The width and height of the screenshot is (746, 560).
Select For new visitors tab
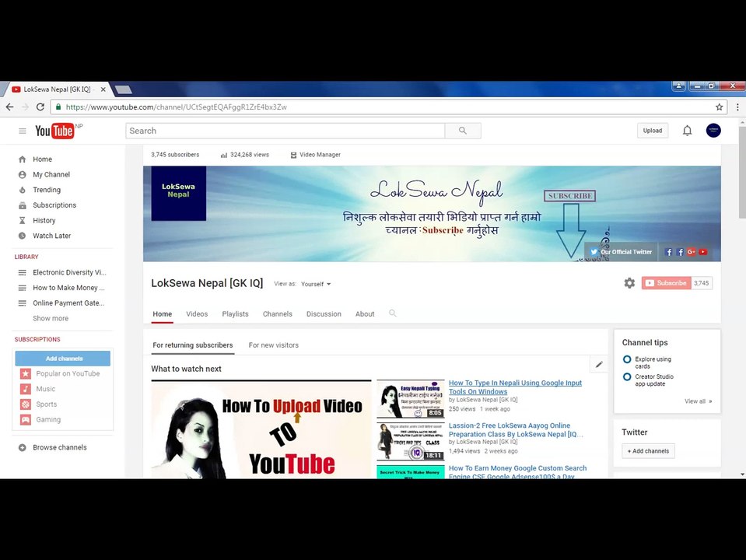click(x=274, y=345)
